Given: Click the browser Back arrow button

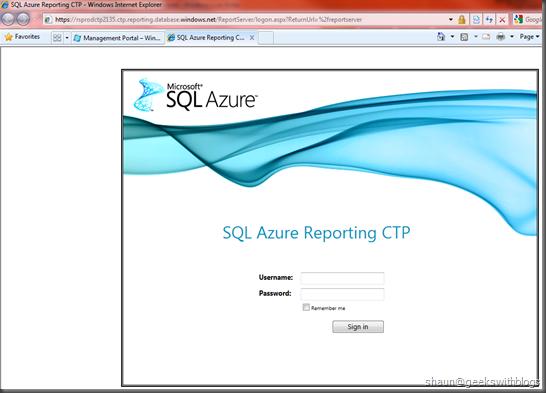Looking at the screenshot, I should 8,19.
